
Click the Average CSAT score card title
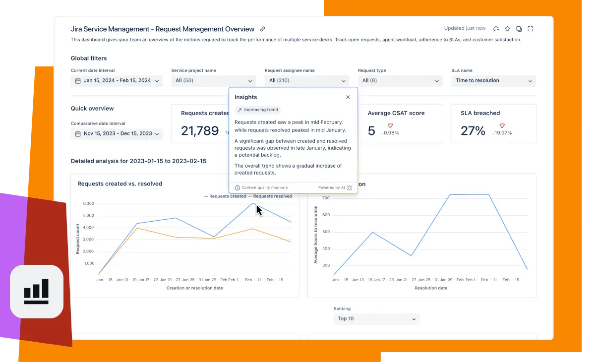pos(396,113)
